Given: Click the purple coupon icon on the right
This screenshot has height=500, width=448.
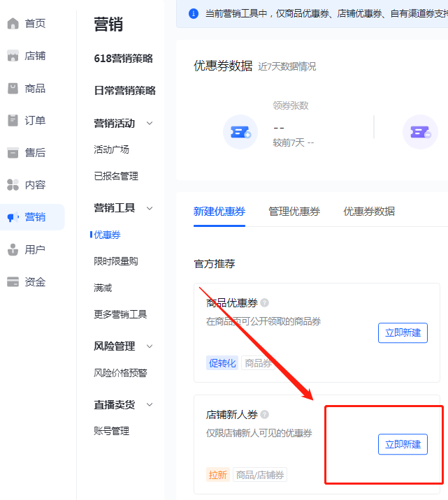Looking at the screenshot, I should (420, 132).
